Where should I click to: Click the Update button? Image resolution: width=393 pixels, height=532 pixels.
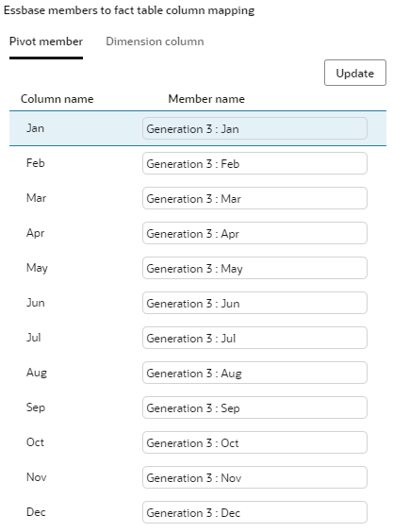[355, 73]
